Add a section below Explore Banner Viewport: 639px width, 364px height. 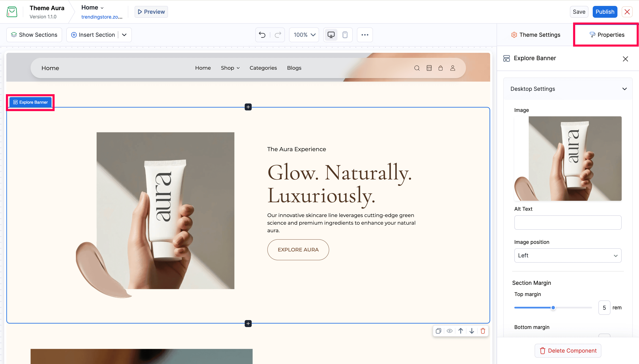point(248,323)
